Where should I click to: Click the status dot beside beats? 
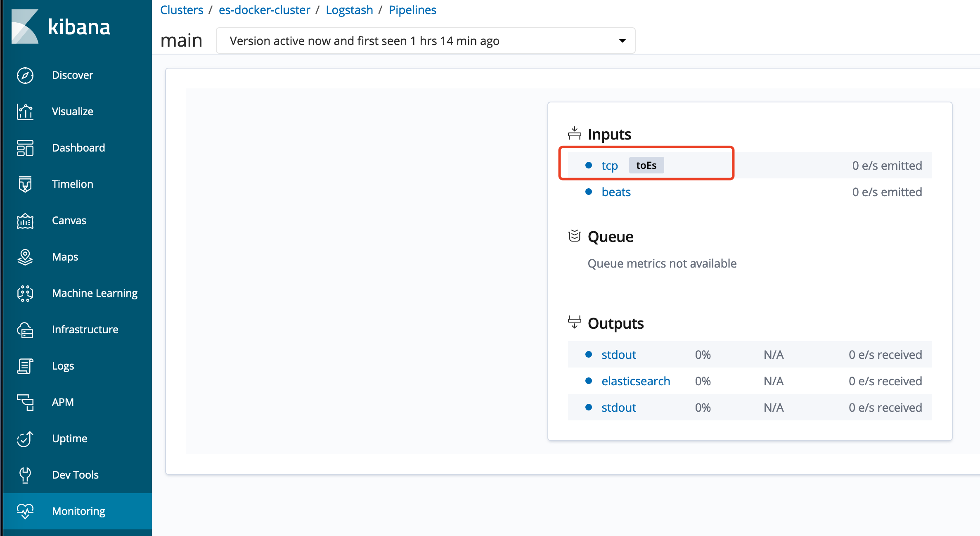(x=589, y=192)
